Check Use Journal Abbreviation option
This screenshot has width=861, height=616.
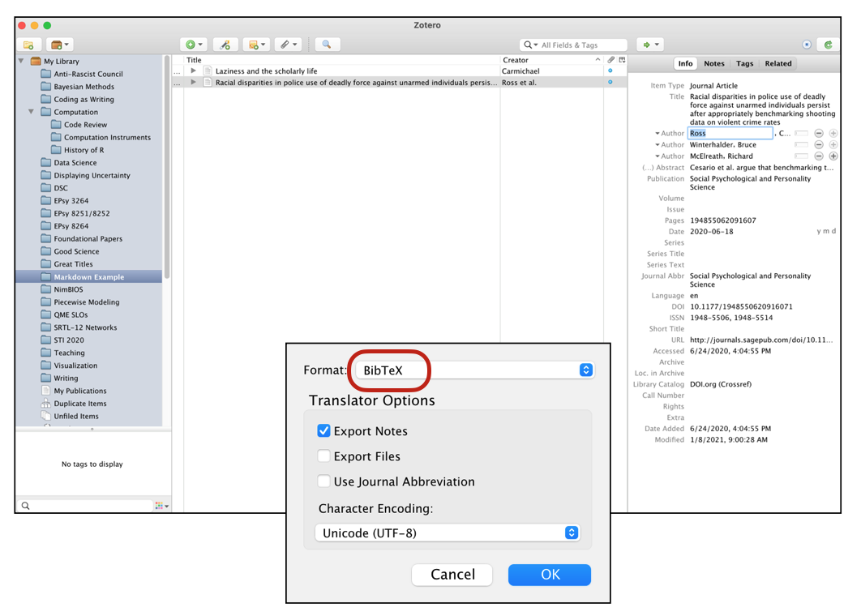(324, 481)
